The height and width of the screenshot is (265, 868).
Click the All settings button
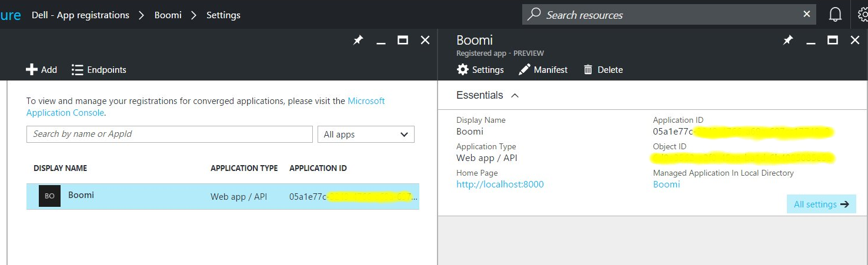pyautogui.click(x=821, y=204)
